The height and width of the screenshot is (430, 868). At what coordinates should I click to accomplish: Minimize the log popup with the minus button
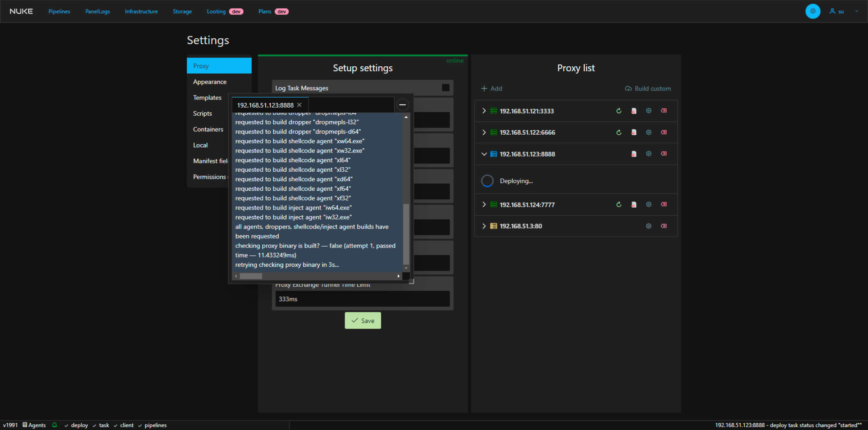[x=402, y=105]
